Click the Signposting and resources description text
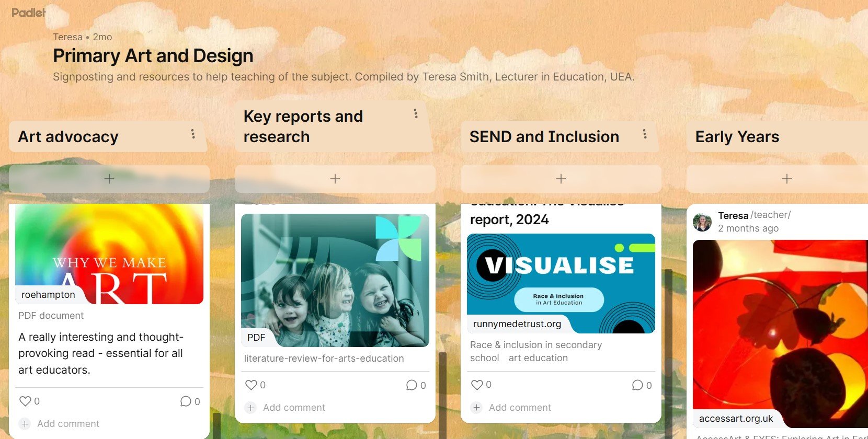Screen dimensions: 868x439 pos(344,77)
